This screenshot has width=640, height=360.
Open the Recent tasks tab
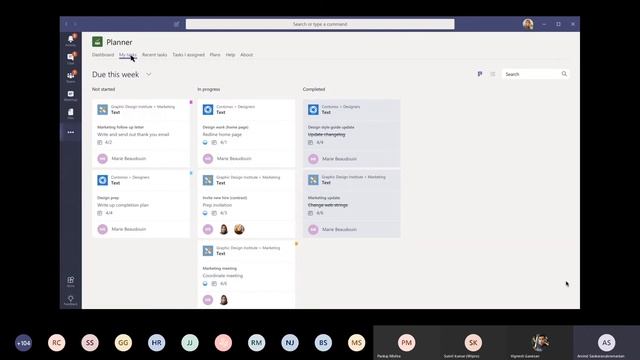click(x=155, y=55)
